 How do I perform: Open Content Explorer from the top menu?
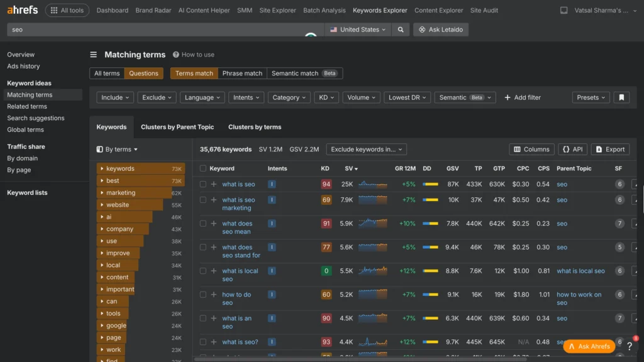438,10
